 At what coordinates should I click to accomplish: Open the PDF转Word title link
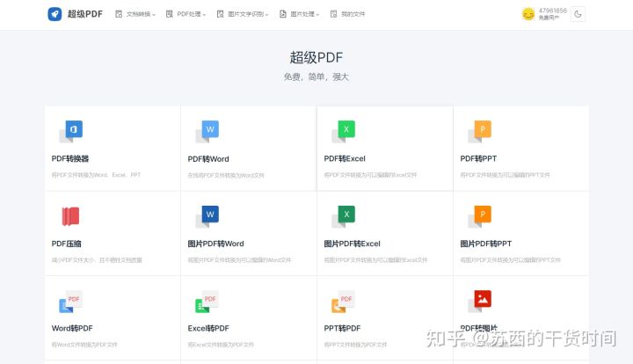[x=208, y=159]
